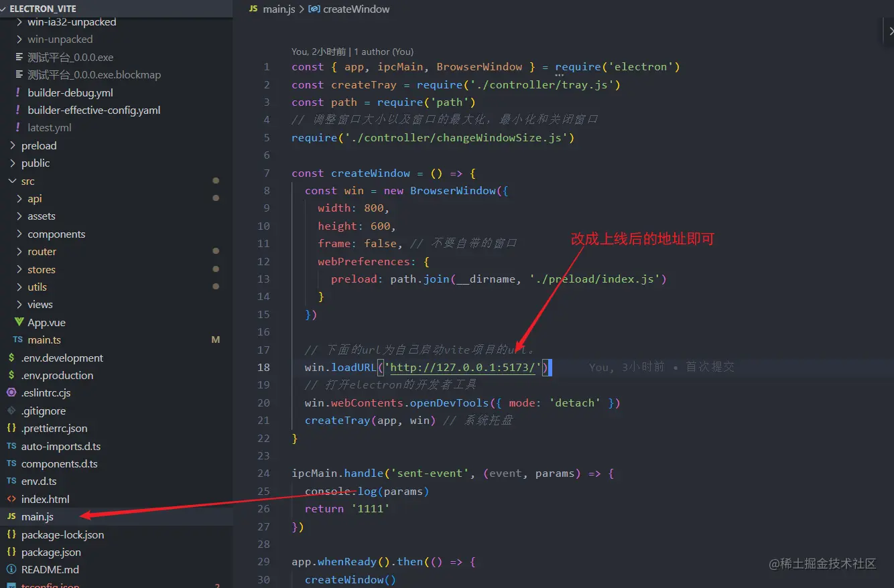Click the braces icon of .prettierrc.json
This screenshot has width=894, height=588.
[x=11, y=429]
